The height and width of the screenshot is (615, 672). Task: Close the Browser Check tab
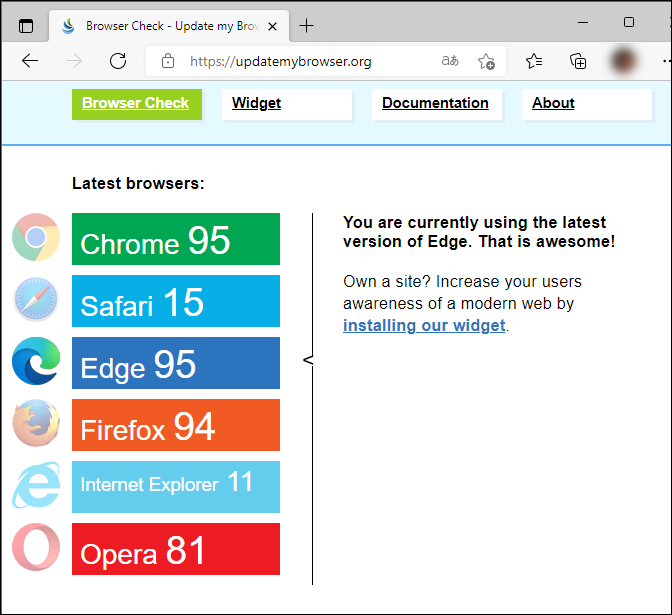pos(272,27)
